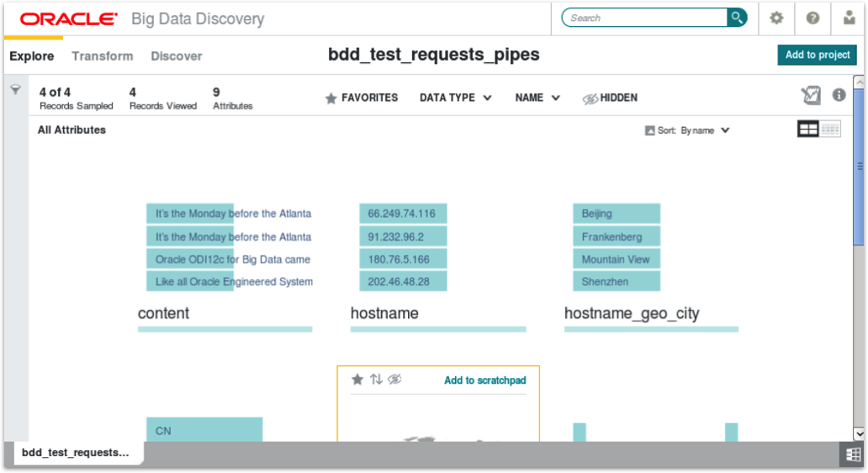Viewport: 868px width, 473px height.
Task: Select the Frankenberg city bar
Action: coord(617,236)
